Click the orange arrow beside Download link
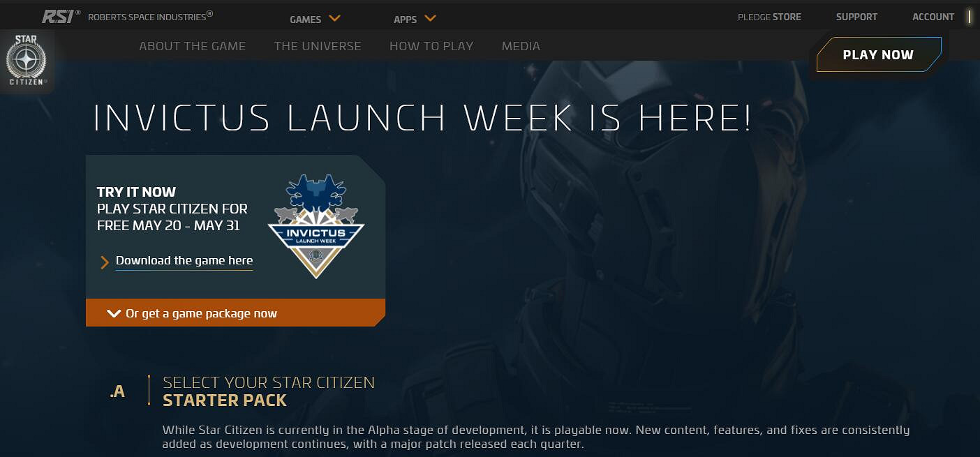The height and width of the screenshot is (457, 980). click(105, 262)
